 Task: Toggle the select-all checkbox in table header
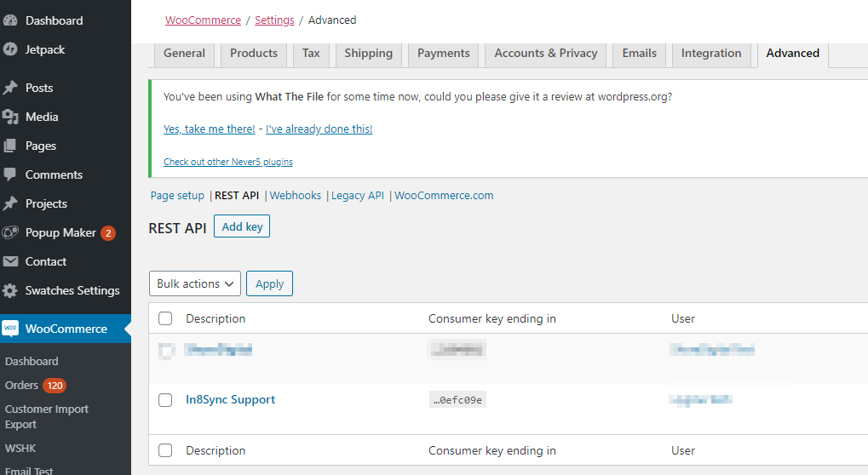point(165,318)
